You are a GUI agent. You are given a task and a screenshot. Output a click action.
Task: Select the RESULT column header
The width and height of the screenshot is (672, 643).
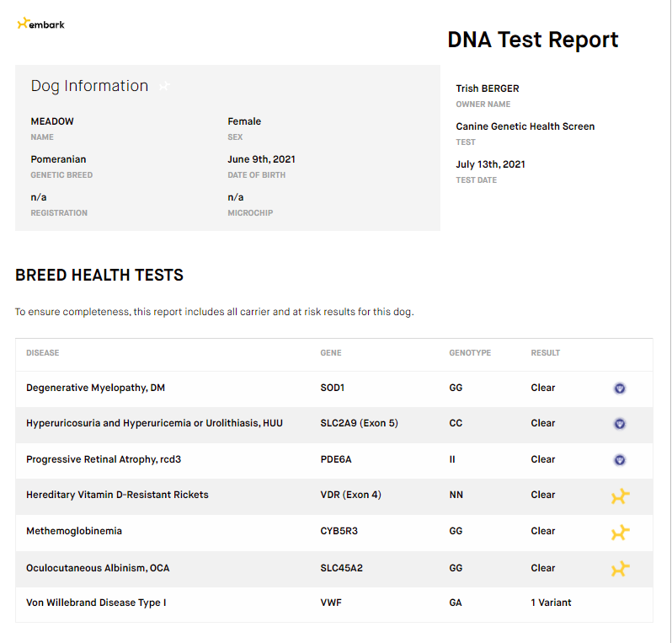point(545,353)
